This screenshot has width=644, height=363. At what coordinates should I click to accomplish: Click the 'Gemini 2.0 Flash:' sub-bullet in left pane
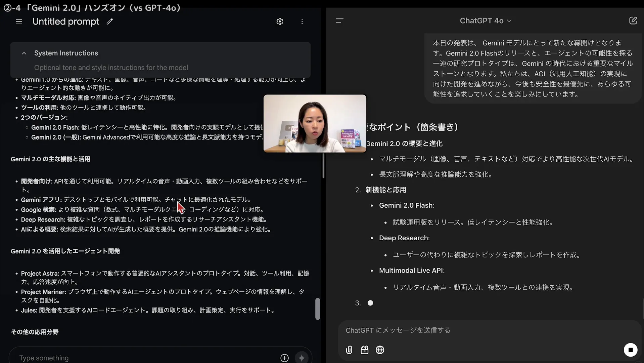click(x=55, y=127)
